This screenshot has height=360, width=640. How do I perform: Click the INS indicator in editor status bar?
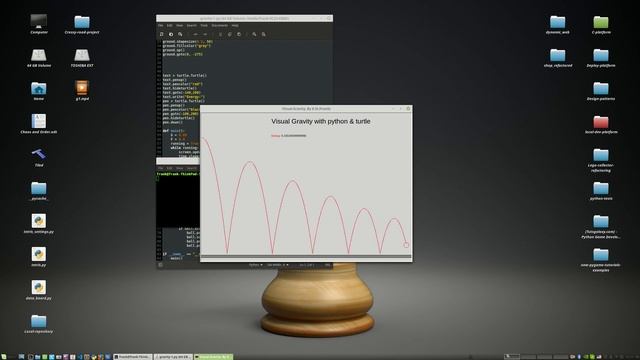tap(327, 265)
